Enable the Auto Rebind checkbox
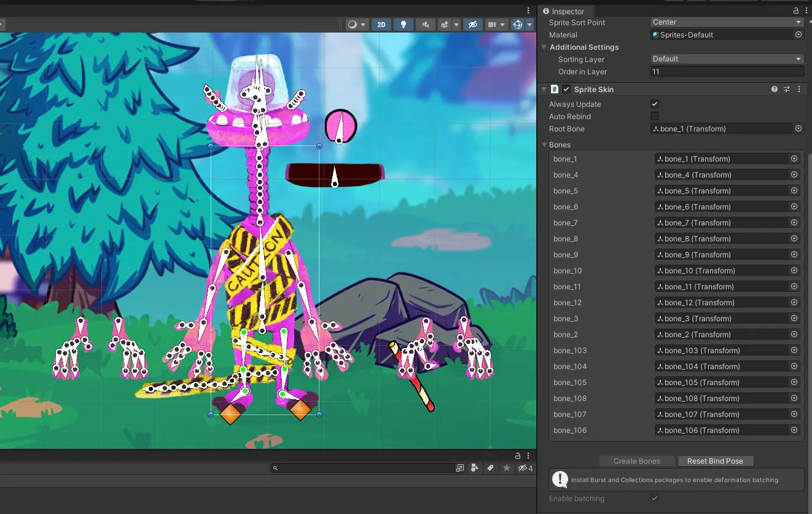Viewport: 812px width, 514px height. click(655, 117)
